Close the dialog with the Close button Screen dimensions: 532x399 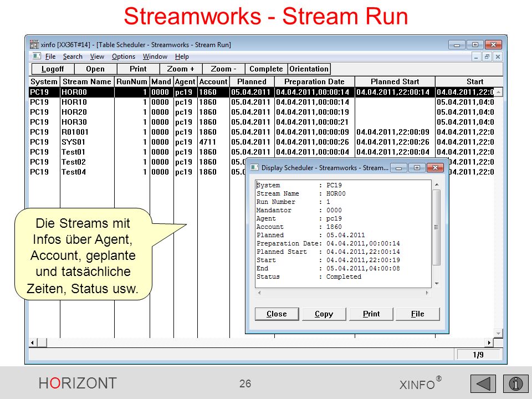click(277, 314)
